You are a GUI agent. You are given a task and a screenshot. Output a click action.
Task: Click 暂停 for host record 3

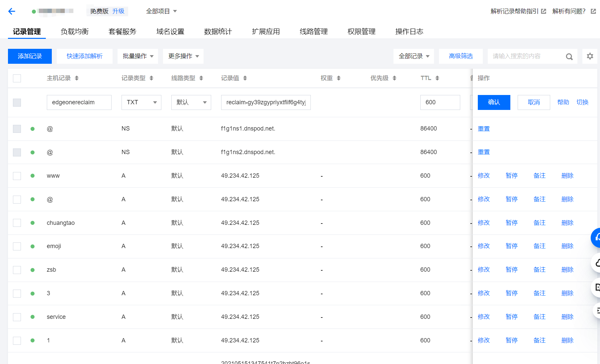click(512, 293)
